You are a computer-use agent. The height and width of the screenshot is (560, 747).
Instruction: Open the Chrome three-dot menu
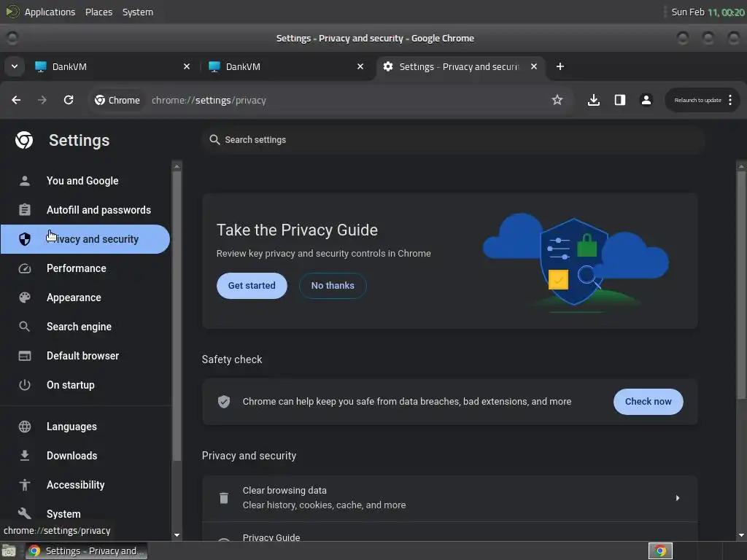[730, 100]
